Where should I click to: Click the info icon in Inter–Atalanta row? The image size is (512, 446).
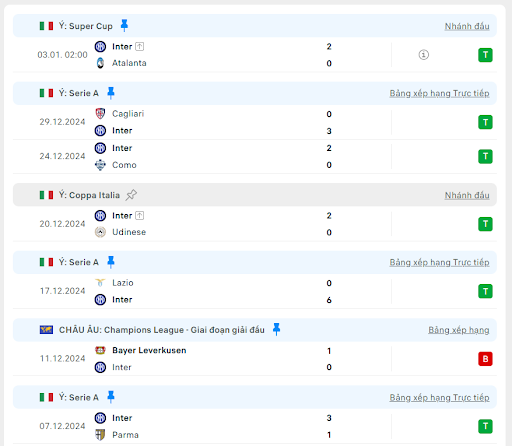423,54
